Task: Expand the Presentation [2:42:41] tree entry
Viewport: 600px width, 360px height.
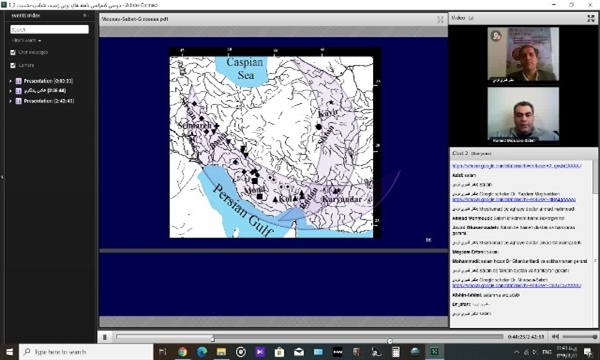Action: (11, 101)
